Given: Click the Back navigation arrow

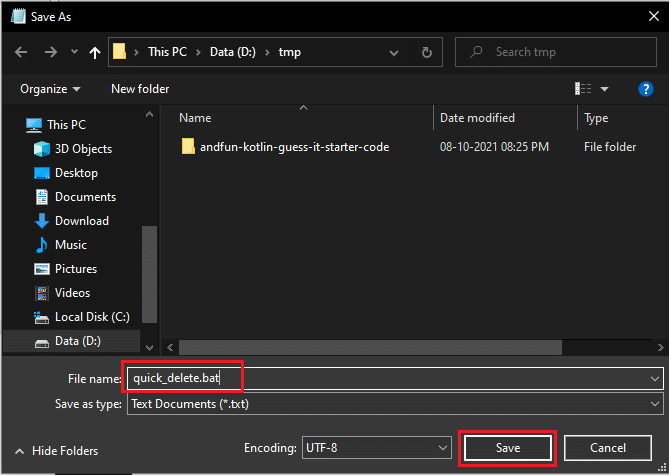Looking at the screenshot, I should click(x=21, y=51).
